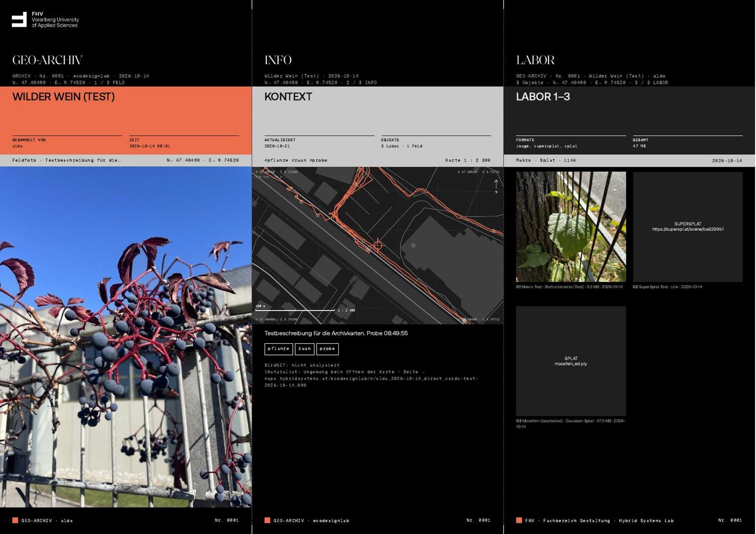Click caption '03 Moosfein (bearbeitet) · Gaussian Splat'
756x534 pixels.
[x=555, y=421]
